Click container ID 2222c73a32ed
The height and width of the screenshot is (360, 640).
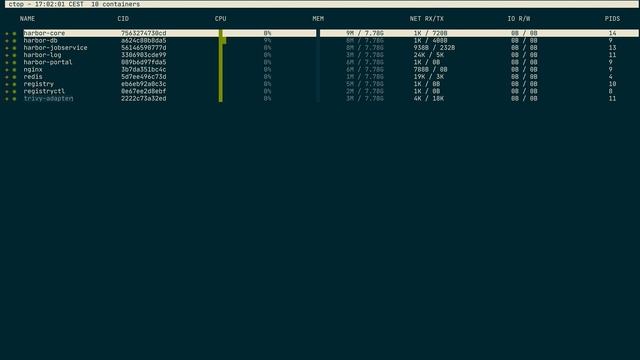[x=144, y=99]
